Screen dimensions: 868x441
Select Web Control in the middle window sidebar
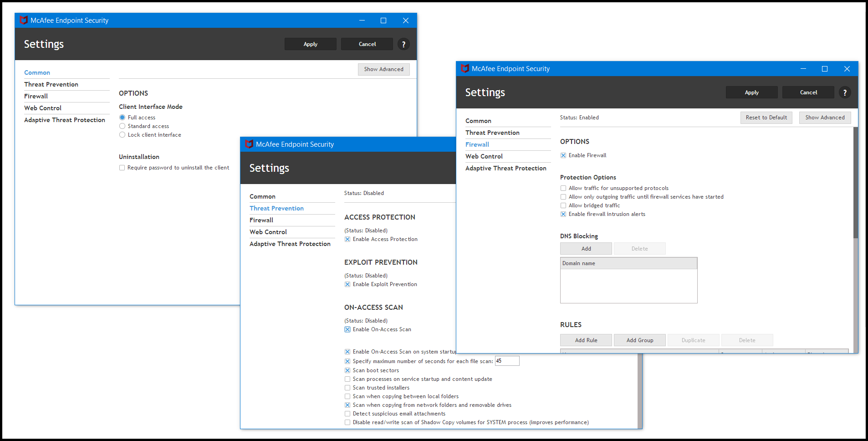point(268,232)
